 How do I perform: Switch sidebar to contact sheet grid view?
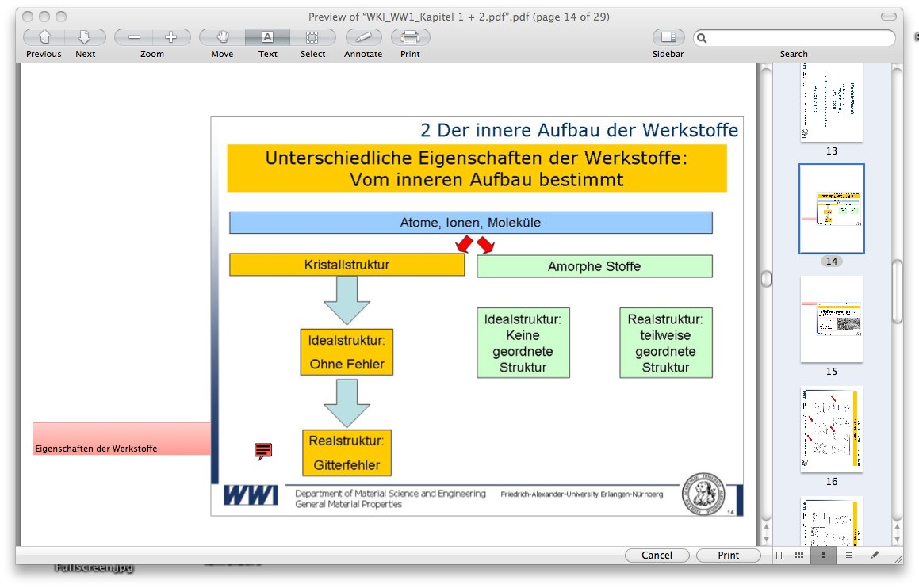[x=798, y=556]
